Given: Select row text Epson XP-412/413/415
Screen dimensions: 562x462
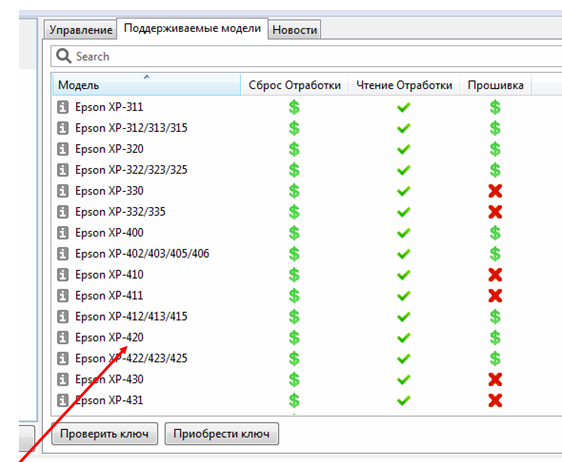Looking at the screenshot, I should pyautogui.click(x=131, y=316).
